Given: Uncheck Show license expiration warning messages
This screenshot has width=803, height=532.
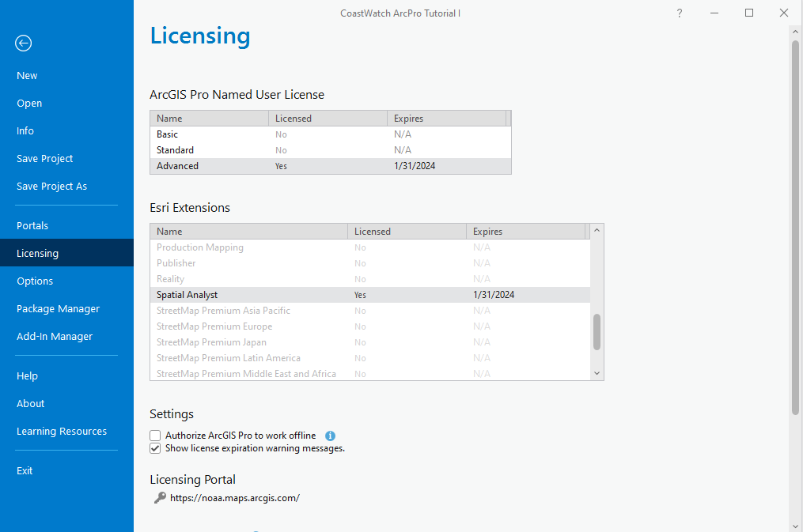Looking at the screenshot, I should tap(155, 448).
